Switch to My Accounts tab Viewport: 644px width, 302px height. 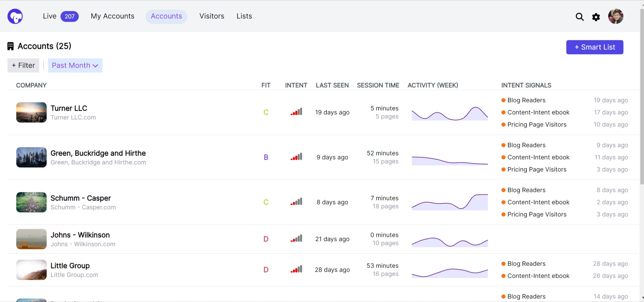pyautogui.click(x=113, y=16)
